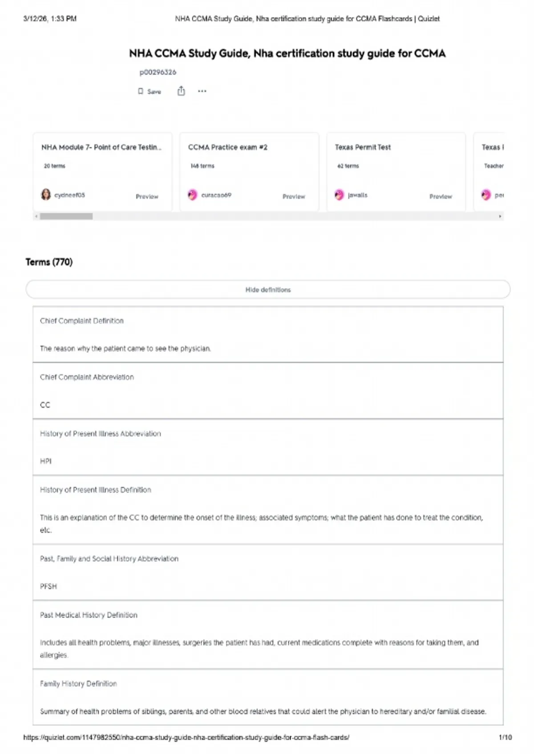The image size is (534, 756).
Task: Toggle Hide definitions
Action: point(268,290)
